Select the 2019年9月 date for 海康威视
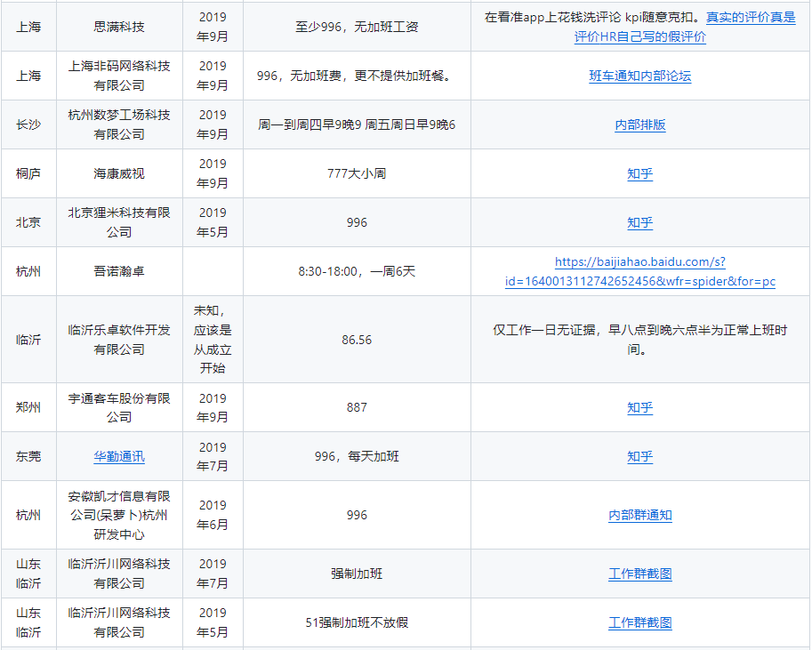 pyautogui.click(x=213, y=173)
